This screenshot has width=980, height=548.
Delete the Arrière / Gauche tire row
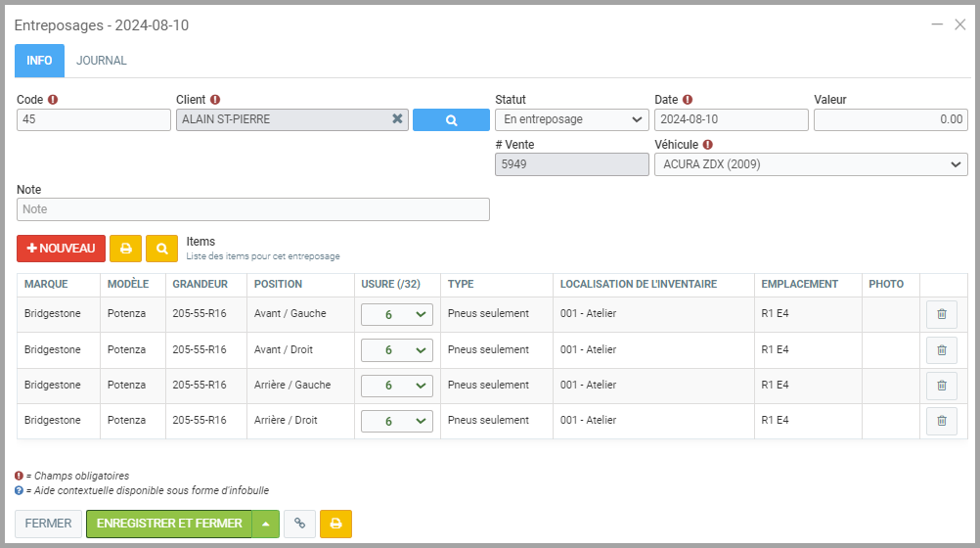pos(941,385)
